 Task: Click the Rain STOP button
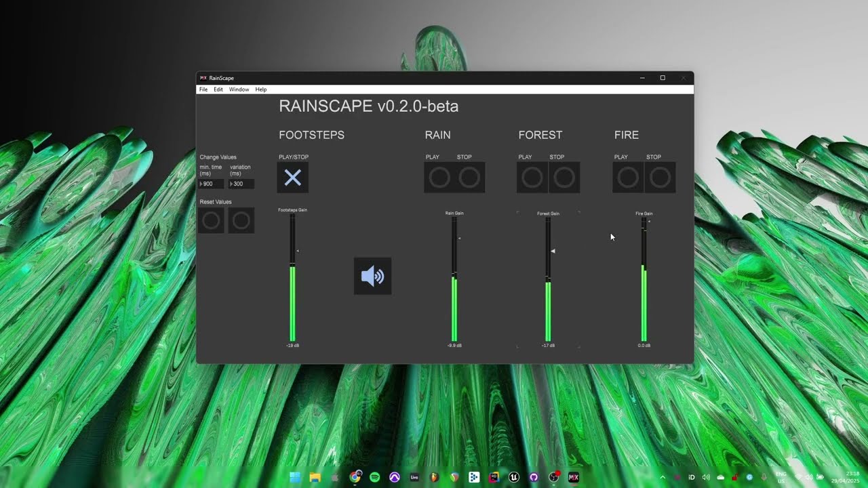pyautogui.click(x=469, y=178)
